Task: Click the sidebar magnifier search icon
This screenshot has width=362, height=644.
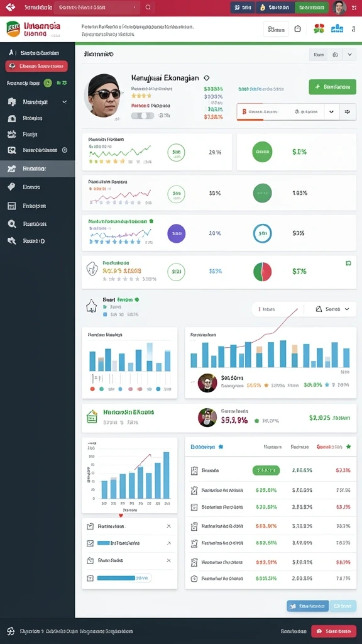Action: click(x=11, y=225)
